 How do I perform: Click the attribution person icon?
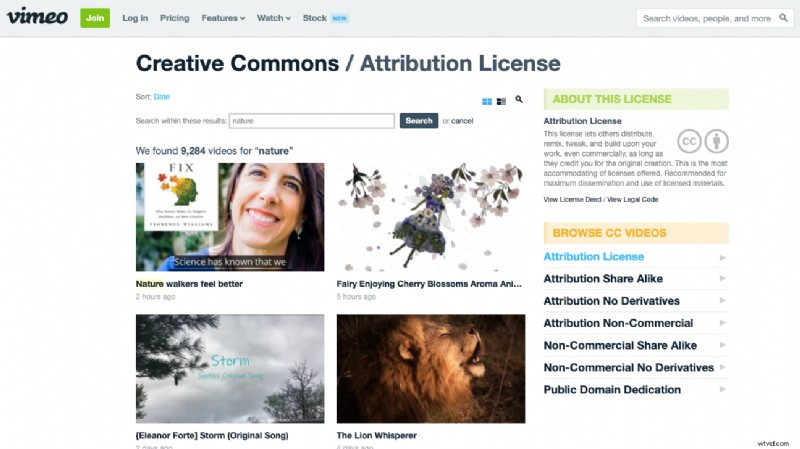[716, 141]
